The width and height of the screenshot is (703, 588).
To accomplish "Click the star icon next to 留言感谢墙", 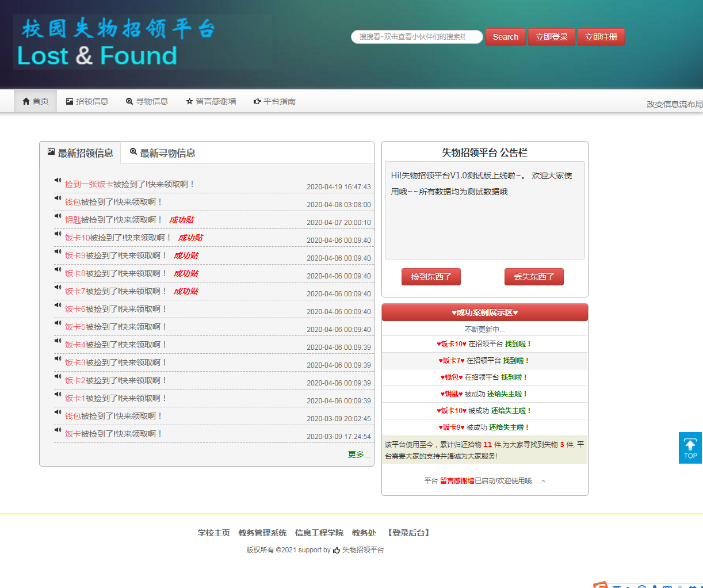I will [189, 101].
